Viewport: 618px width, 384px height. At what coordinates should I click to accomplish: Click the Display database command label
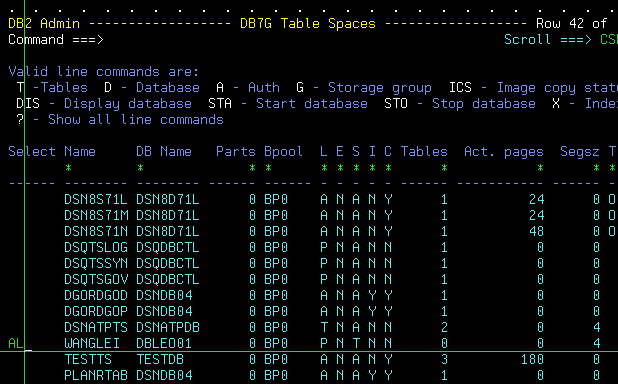click(128, 104)
